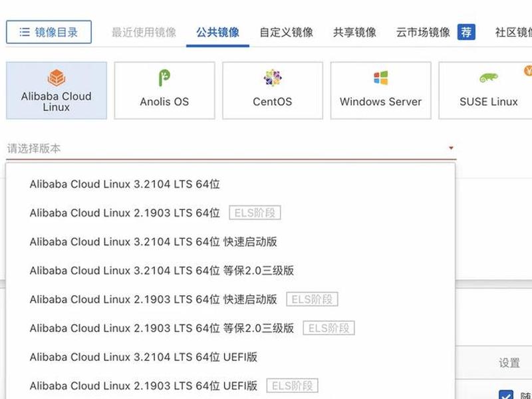Click the 设置 label at right
The height and width of the screenshot is (399, 532).
coord(509,362)
